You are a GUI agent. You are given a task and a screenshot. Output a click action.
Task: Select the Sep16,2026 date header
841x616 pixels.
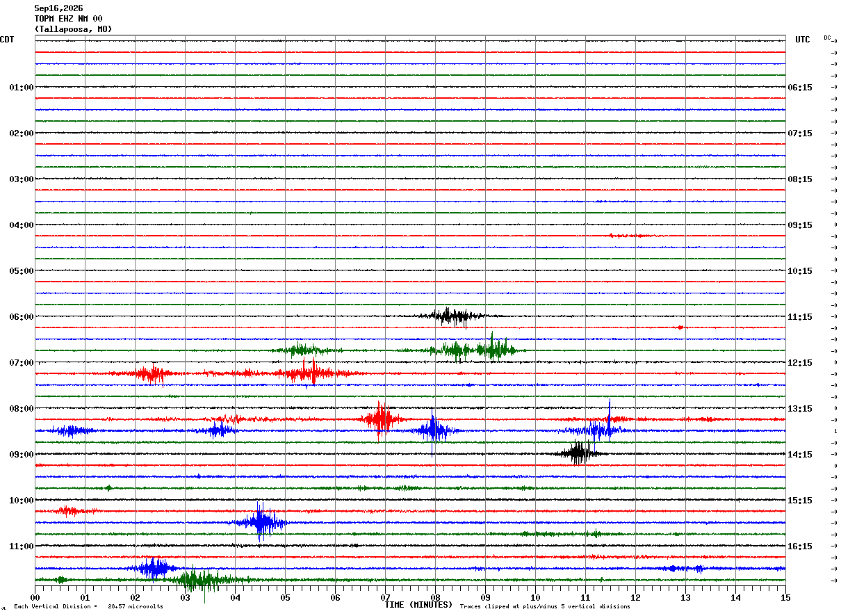click(58, 8)
